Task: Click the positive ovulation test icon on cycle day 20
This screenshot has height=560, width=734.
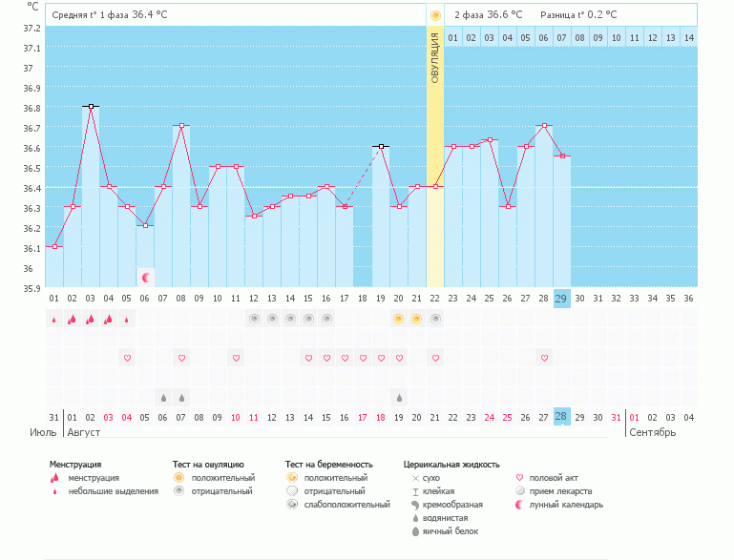Action: coord(399,320)
